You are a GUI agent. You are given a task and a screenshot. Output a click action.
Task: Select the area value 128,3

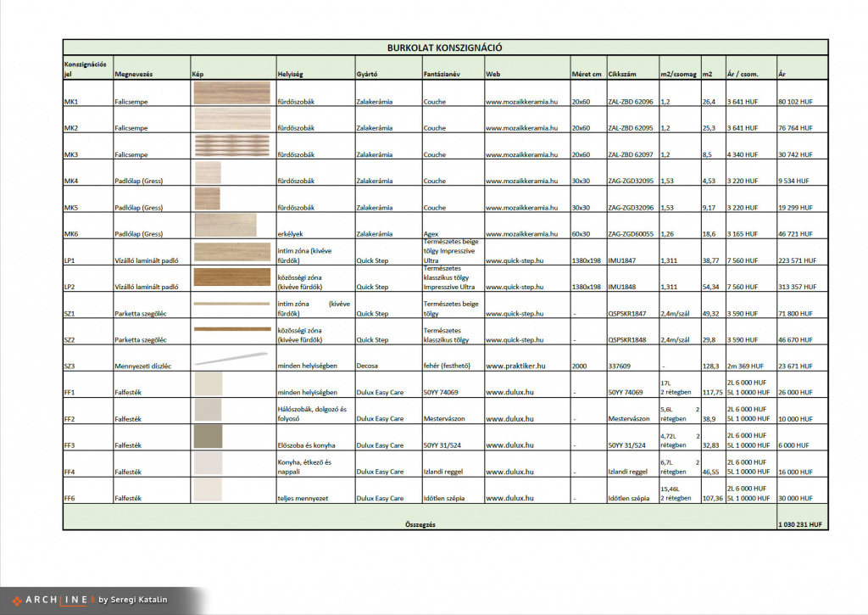[x=711, y=366]
